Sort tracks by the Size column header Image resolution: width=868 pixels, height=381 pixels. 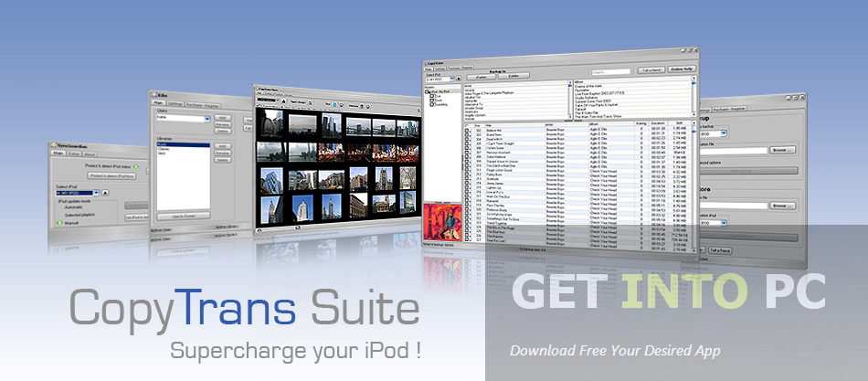[679, 123]
